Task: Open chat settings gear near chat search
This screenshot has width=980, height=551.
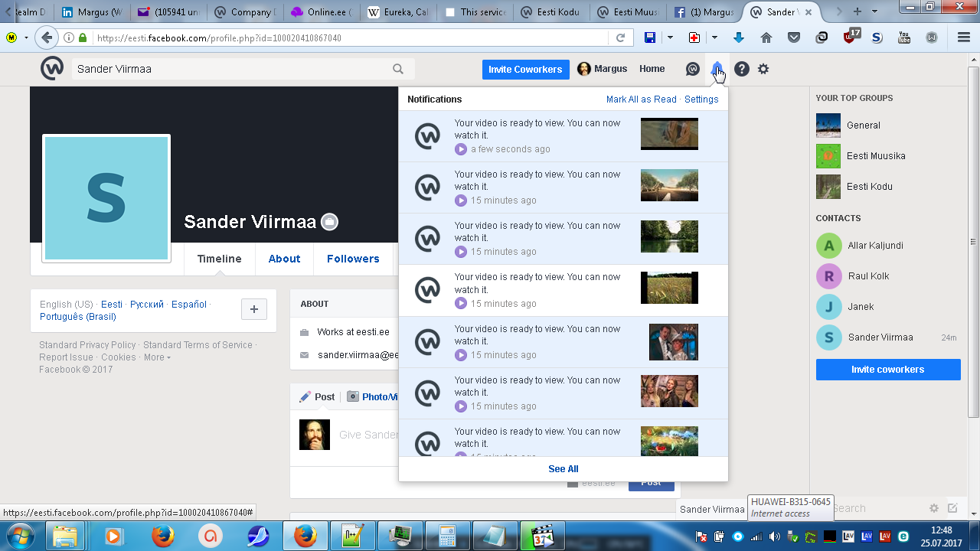Action: (x=934, y=508)
